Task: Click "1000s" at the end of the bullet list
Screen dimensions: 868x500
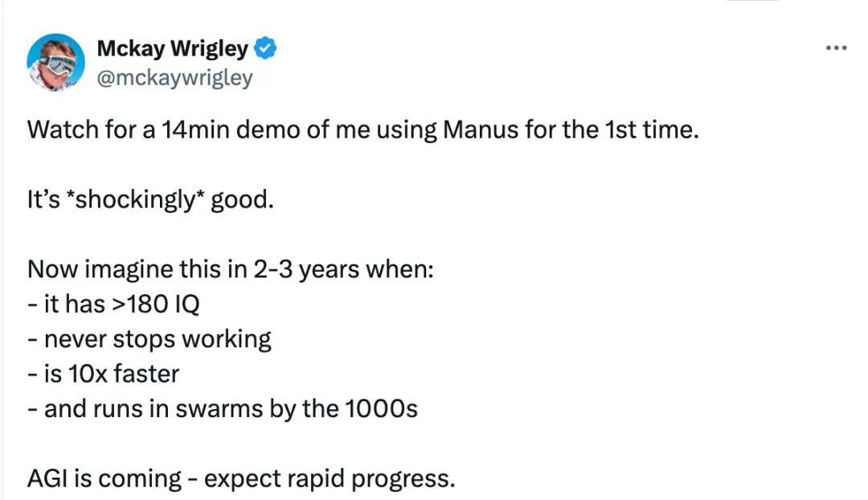Action: (x=381, y=409)
